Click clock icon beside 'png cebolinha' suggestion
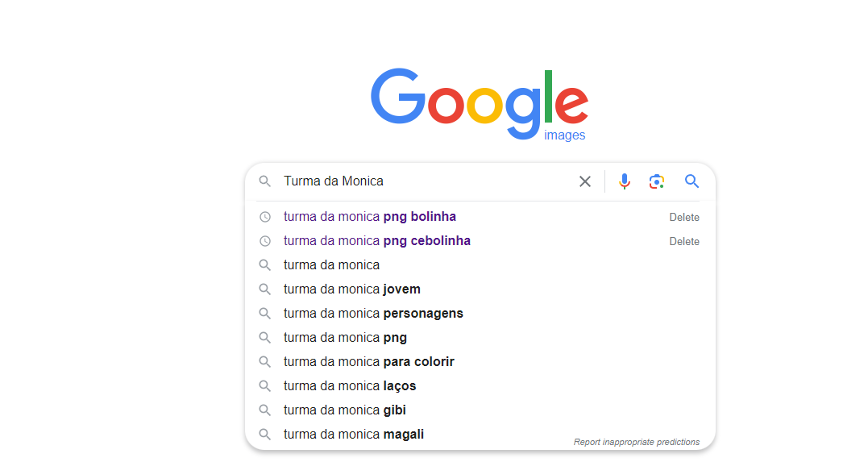Viewport: 868px width, 462px height. point(265,241)
